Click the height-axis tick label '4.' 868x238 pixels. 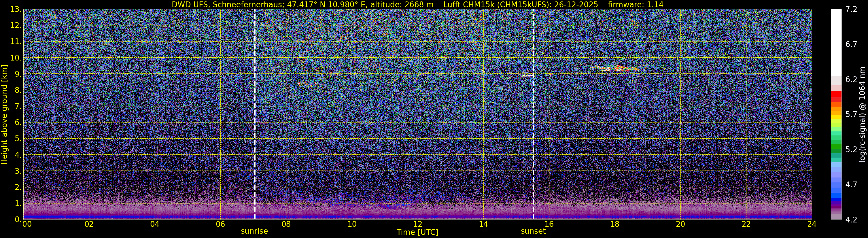click(x=18, y=155)
